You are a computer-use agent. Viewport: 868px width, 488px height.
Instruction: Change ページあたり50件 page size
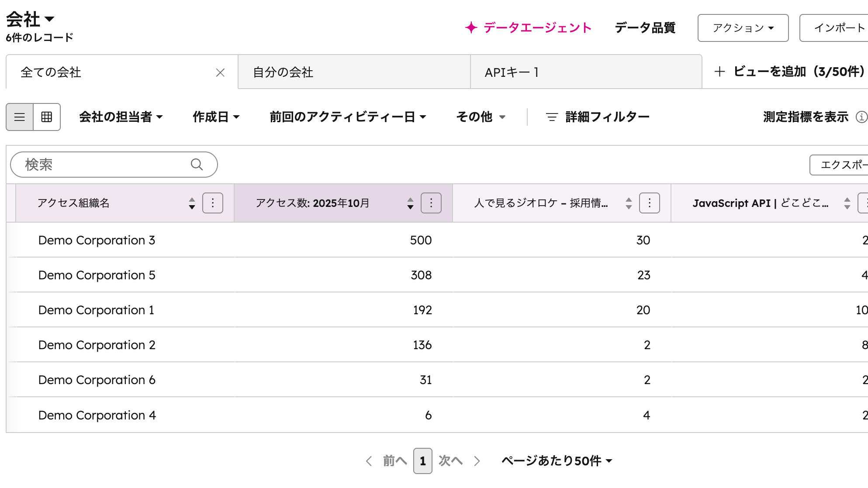557,461
